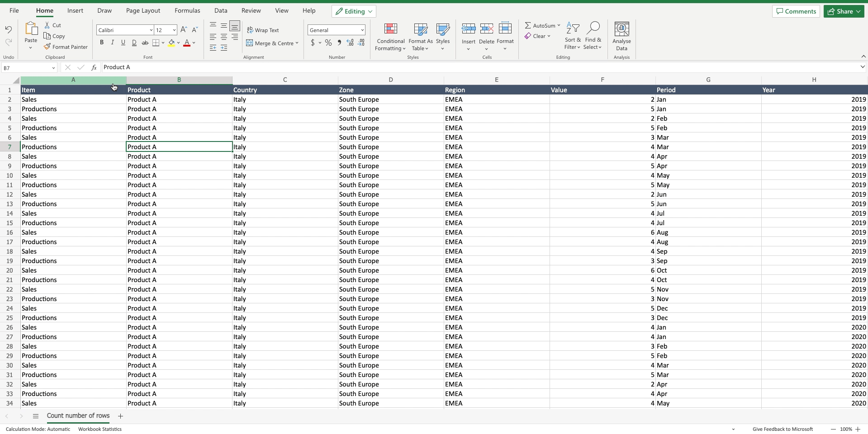Click the Share button
Viewport: 868px width, 434px height.
click(x=843, y=11)
